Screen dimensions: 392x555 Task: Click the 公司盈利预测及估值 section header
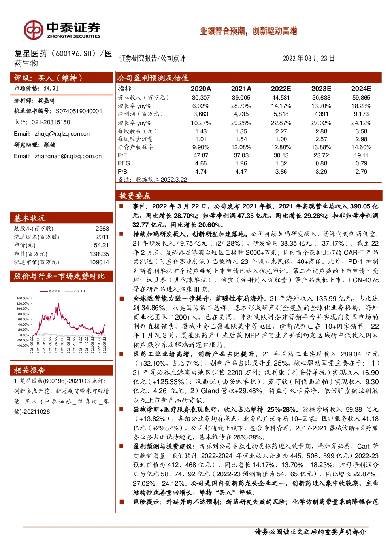pyautogui.click(x=249, y=78)
